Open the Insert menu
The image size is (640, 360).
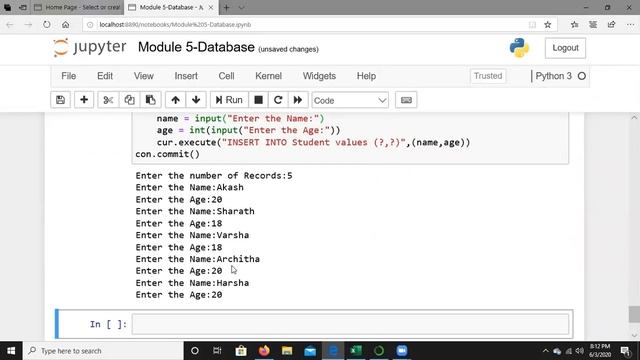coord(186,76)
